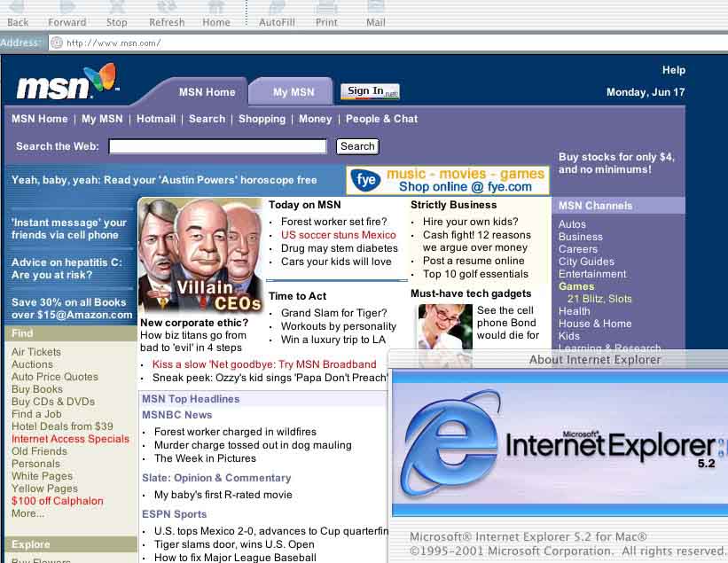The width and height of the screenshot is (728, 563).
Task: Open Save 30% on all Books link
Action: pos(72,309)
